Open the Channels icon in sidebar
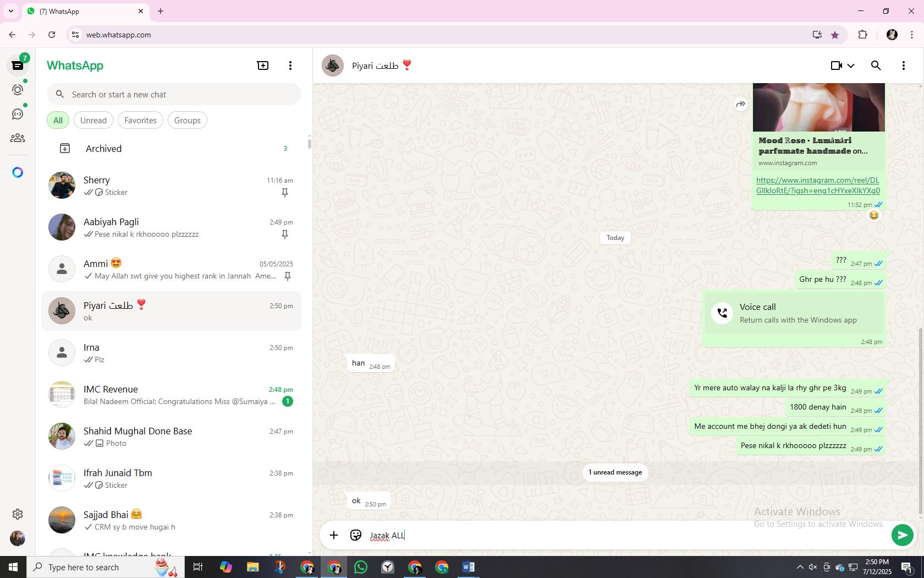924x578 pixels. 18,114
